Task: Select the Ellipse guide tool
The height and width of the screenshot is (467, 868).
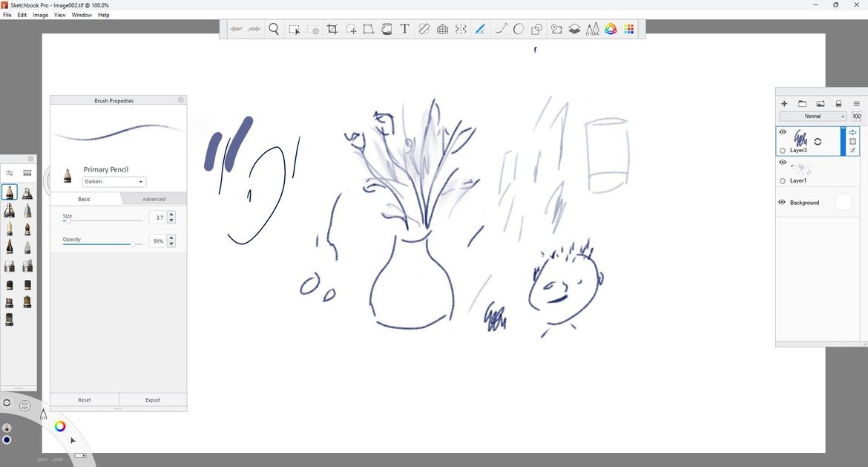Action: (518, 29)
